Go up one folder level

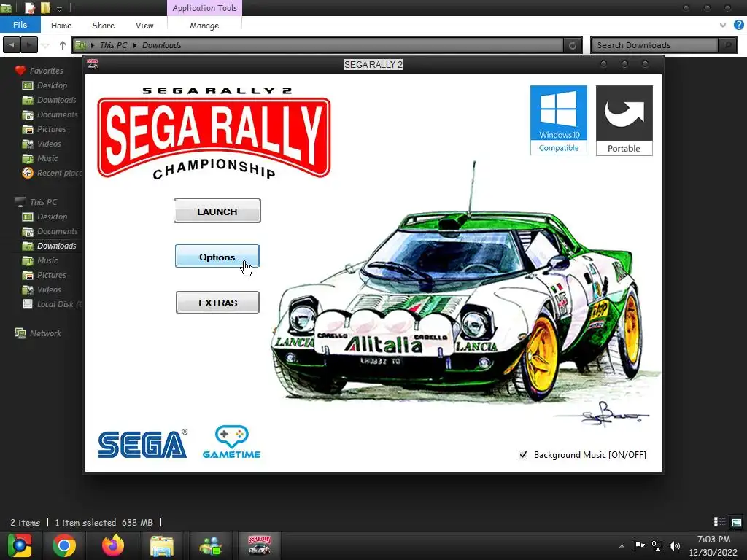pyautogui.click(x=63, y=45)
